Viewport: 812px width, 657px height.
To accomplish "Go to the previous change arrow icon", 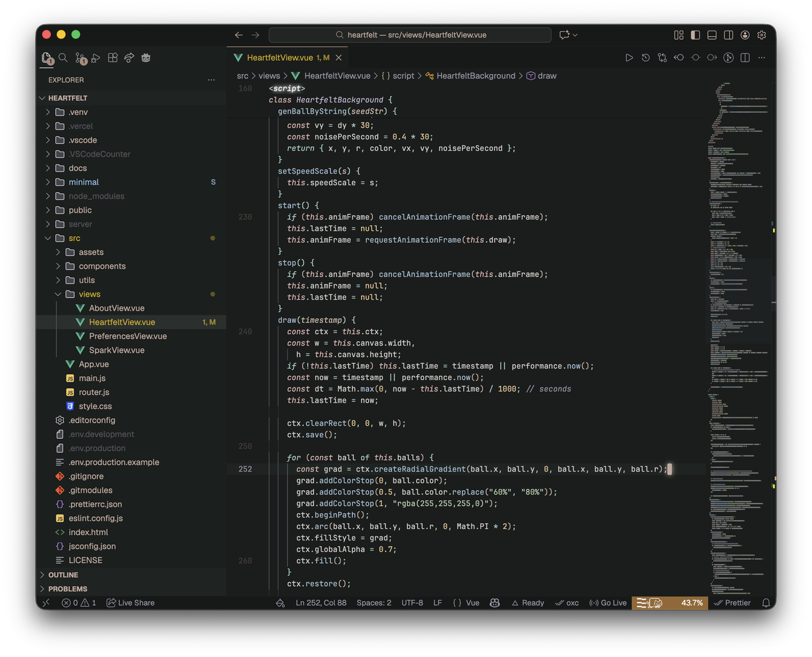I will pyautogui.click(x=679, y=58).
